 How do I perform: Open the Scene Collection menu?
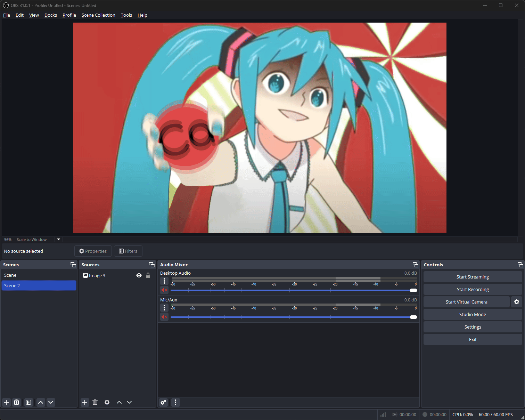pos(98,15)
